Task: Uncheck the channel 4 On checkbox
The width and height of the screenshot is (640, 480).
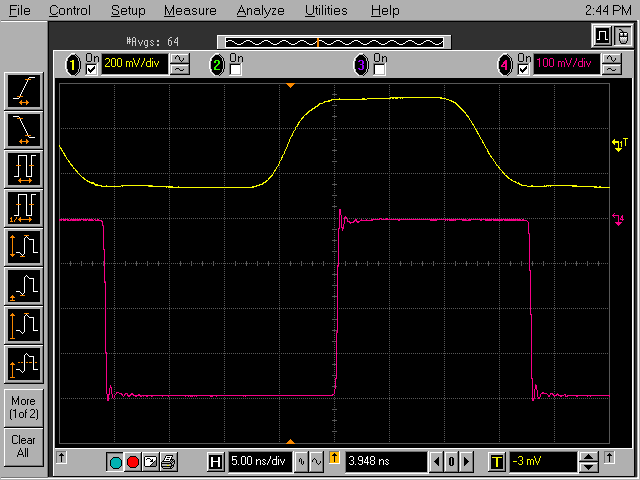Action: (523, 70)
